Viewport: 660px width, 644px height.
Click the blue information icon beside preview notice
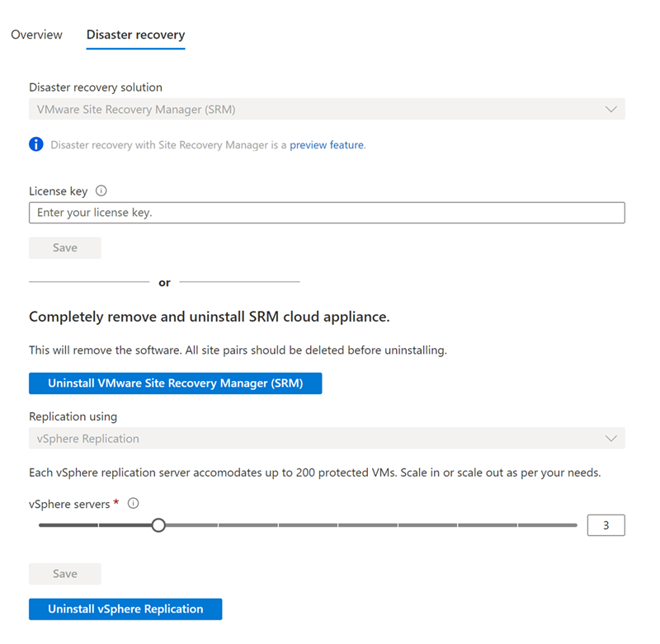coord(36,144)
